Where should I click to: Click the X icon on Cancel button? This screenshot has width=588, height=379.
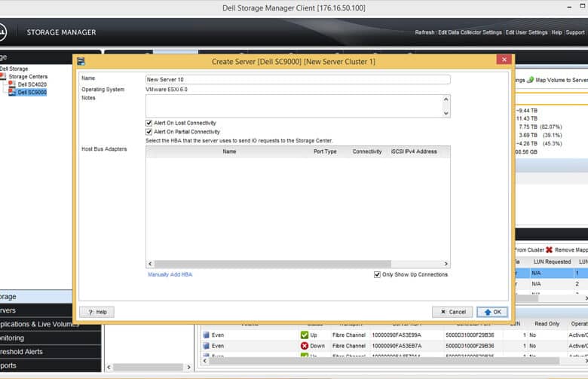tap(443, 312)
